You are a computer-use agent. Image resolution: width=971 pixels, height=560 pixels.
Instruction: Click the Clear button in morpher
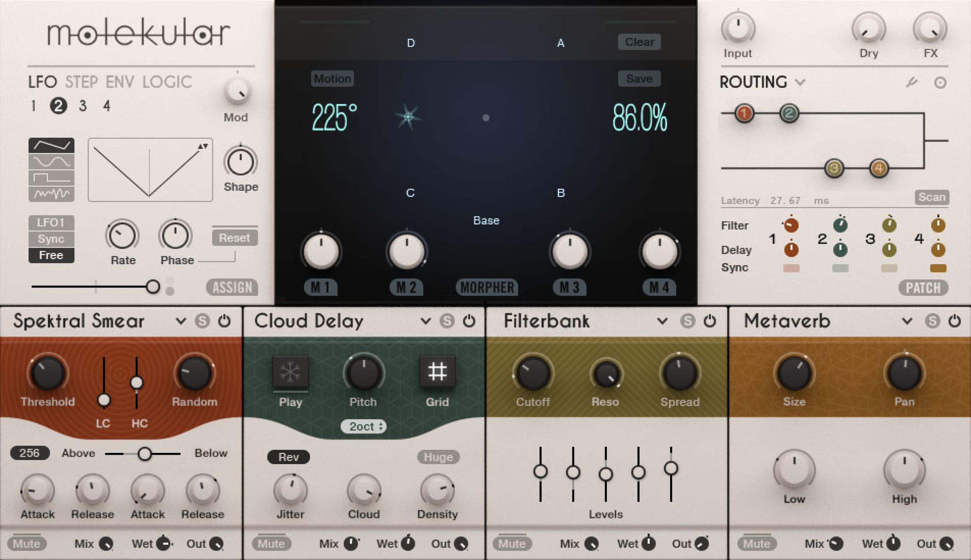click(x=639, y=42)
